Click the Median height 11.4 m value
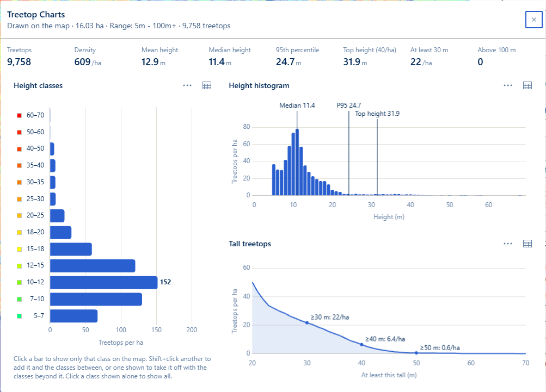546x392 pixels. pyautogui.click(x=220, y=62)
